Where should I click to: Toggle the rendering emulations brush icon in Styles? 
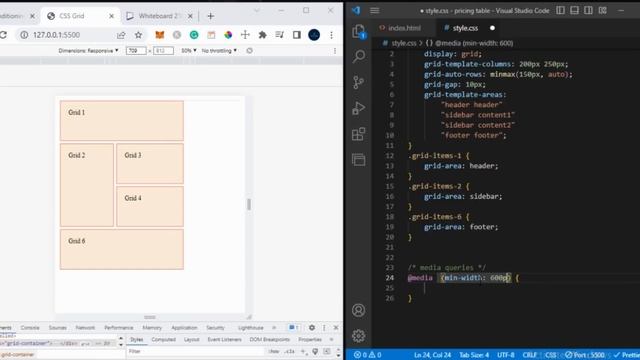point(315,351)
